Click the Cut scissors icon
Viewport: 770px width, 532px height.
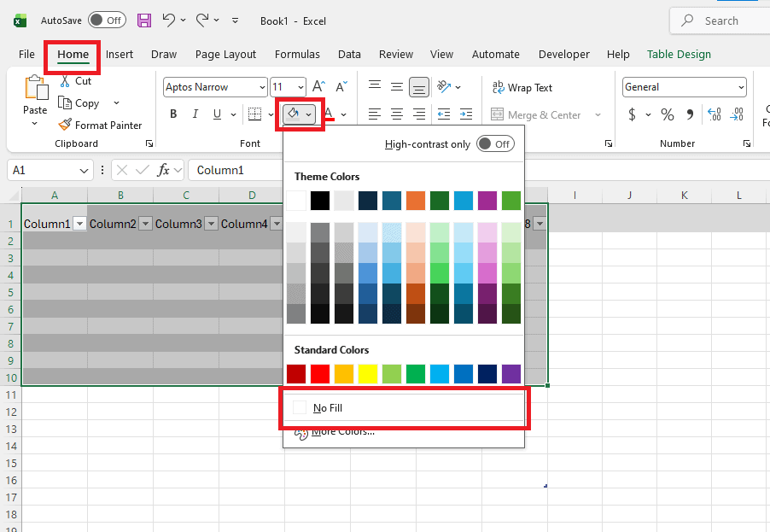click(65, 81)
